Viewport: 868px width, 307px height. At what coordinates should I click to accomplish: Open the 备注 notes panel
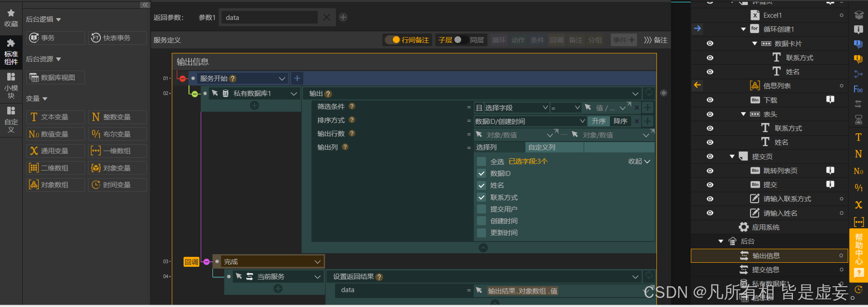656,40
